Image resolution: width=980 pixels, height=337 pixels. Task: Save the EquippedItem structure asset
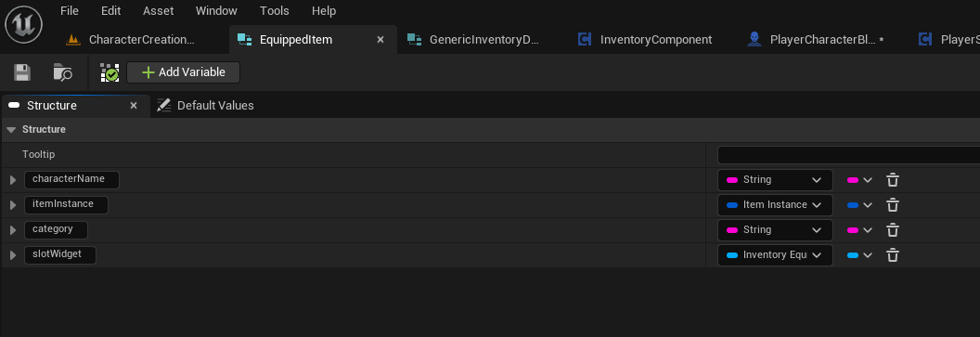[22, 72]
